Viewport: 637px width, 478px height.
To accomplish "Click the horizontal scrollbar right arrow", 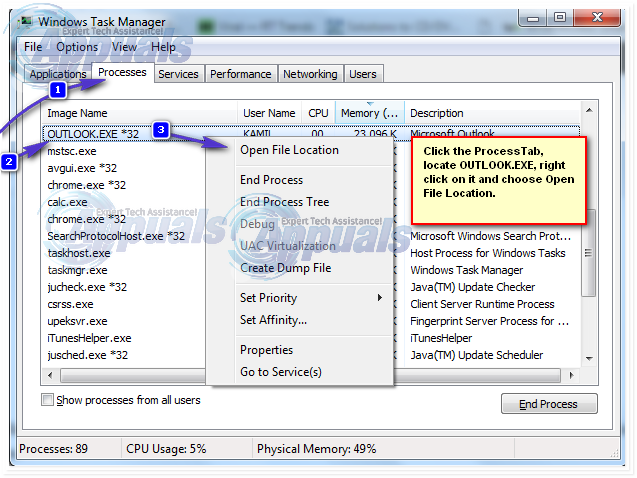I will coord(571,375).
